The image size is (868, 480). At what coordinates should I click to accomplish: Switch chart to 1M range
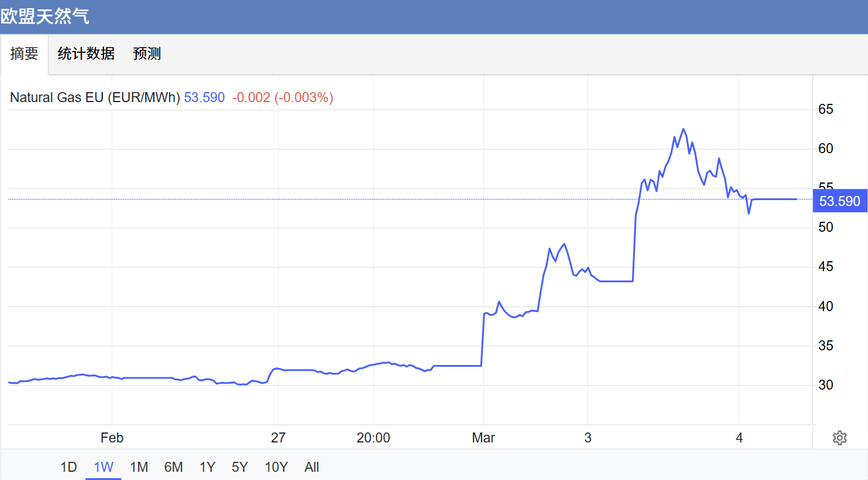point(139,467)
